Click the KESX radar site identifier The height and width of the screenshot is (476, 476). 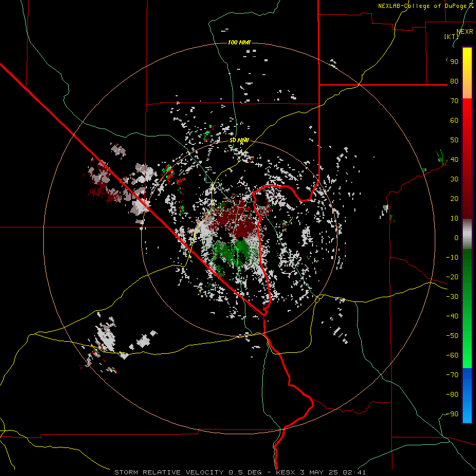(x=286, y=472)
